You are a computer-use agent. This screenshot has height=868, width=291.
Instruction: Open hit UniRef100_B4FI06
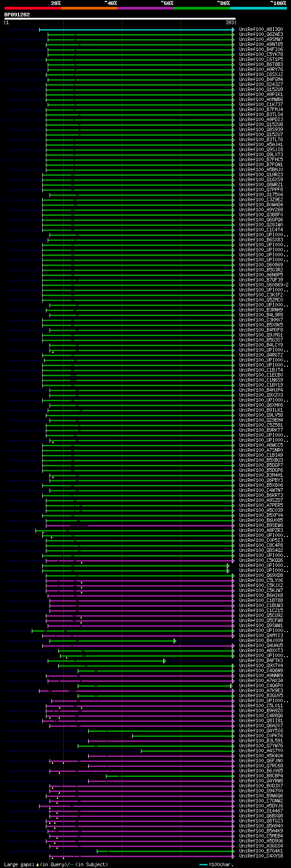pyautogui.click(x=261, y=50)
